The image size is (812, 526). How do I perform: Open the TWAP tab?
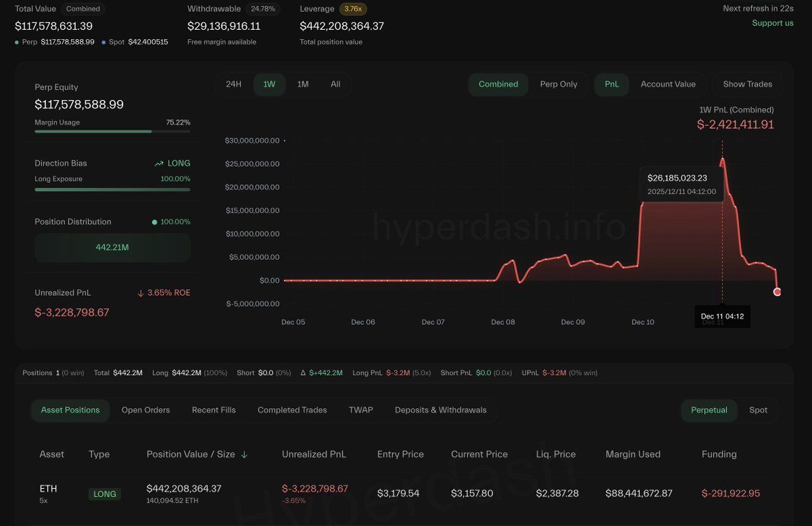click(361, 410)
